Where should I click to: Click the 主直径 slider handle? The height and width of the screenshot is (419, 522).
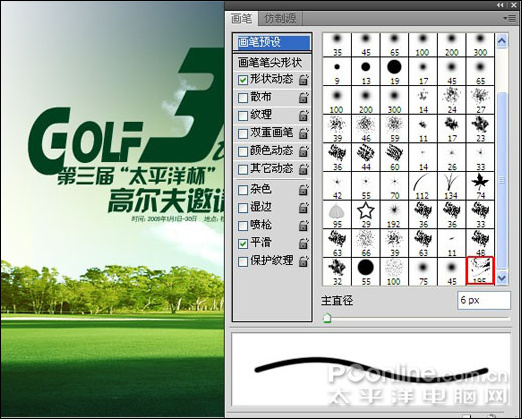point(327,318)
